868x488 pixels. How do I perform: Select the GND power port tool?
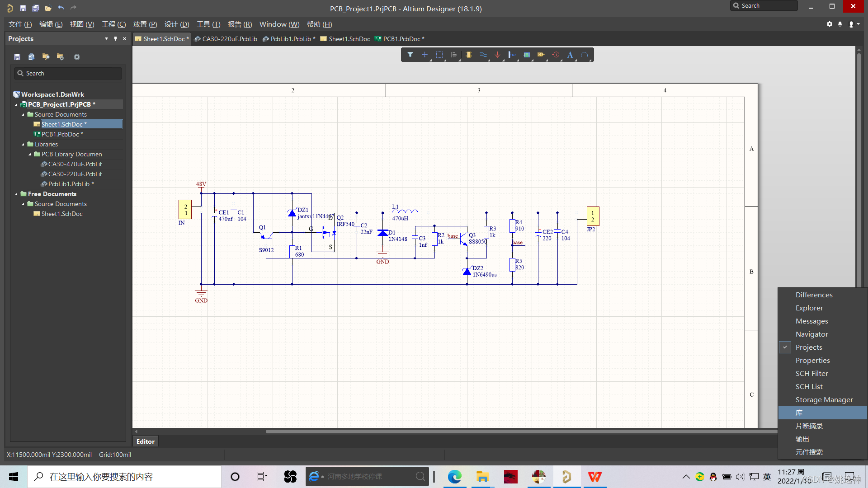497,55
